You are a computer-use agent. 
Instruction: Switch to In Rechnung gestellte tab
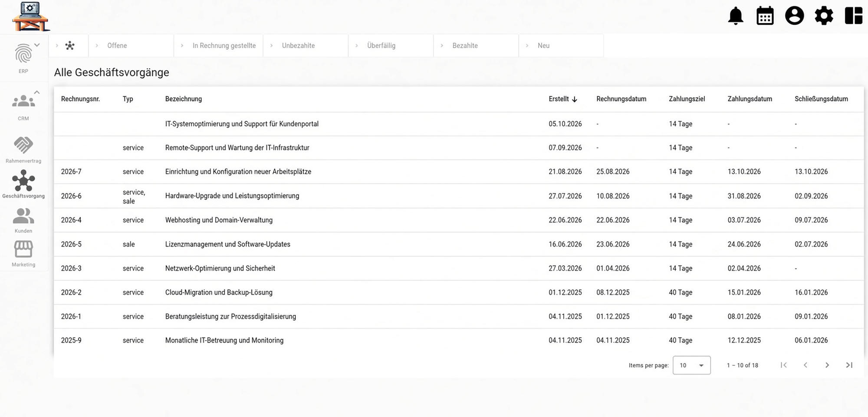click(x=219, y=46)
